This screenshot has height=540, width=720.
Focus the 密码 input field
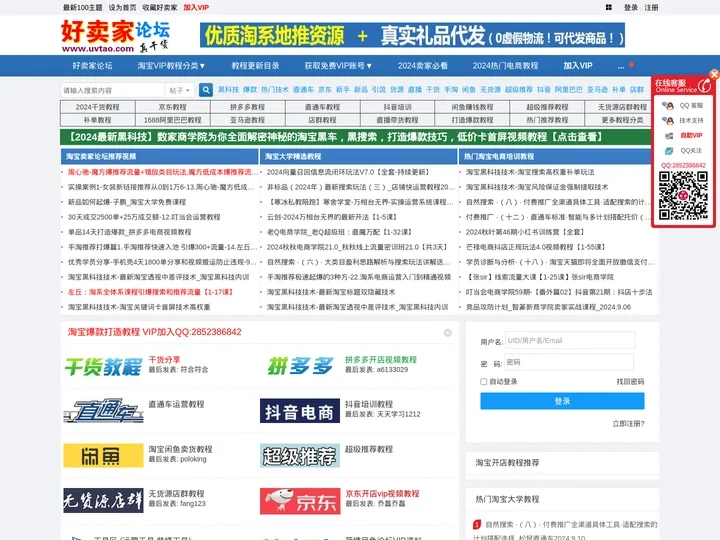click(x=569, y=362)
